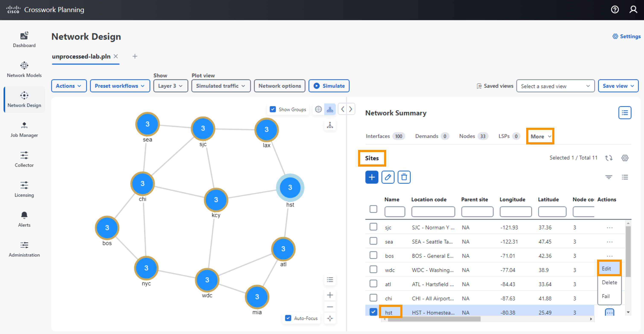Check the sjc site row
Screen dimensions: 644x334
tap(373, 227)
